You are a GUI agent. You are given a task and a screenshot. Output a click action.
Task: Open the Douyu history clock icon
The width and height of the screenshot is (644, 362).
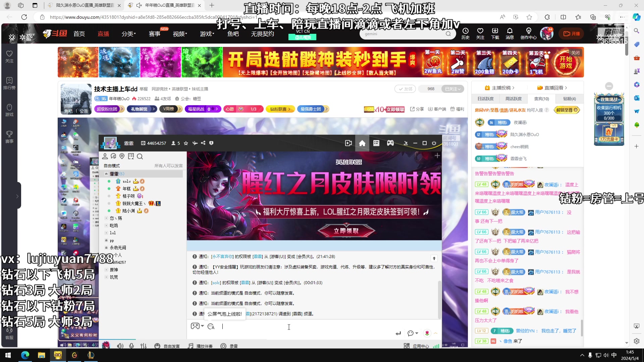pyautogui.click(x=465, y=34)
